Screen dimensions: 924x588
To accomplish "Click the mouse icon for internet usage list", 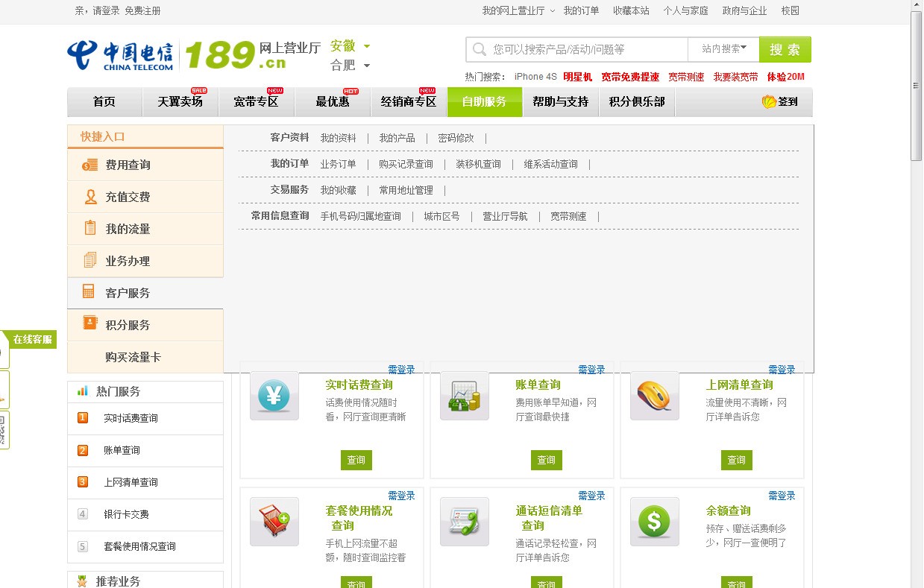I will pyautogui.click(x=654, y=396).
